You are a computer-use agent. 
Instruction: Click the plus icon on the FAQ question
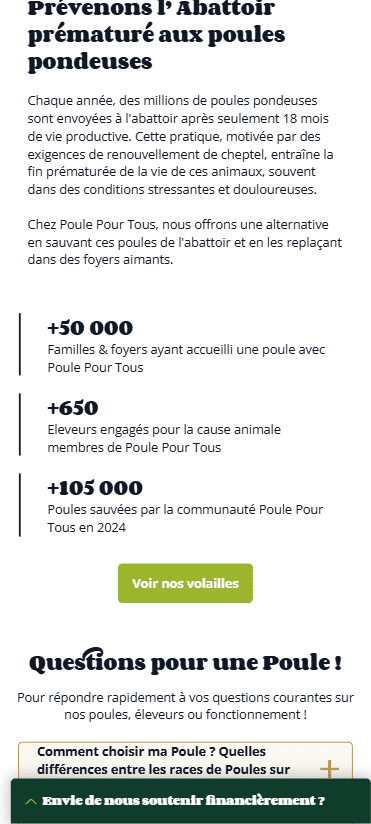point(329,769)
